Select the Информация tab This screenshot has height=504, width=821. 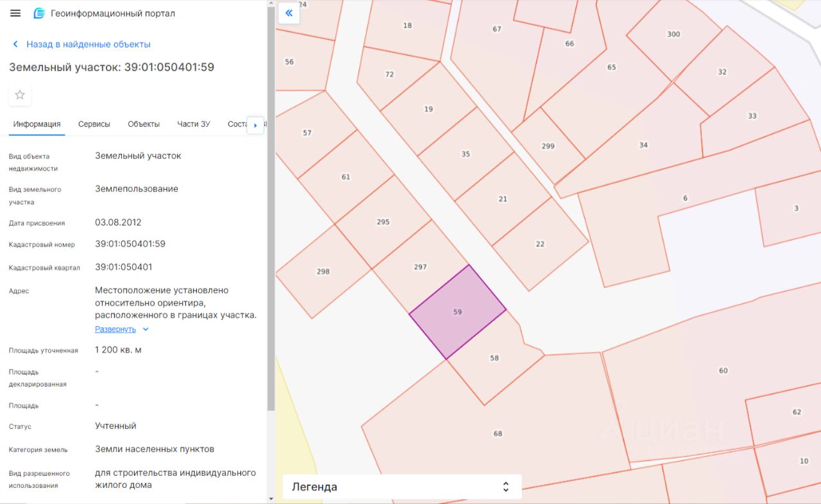37,124
